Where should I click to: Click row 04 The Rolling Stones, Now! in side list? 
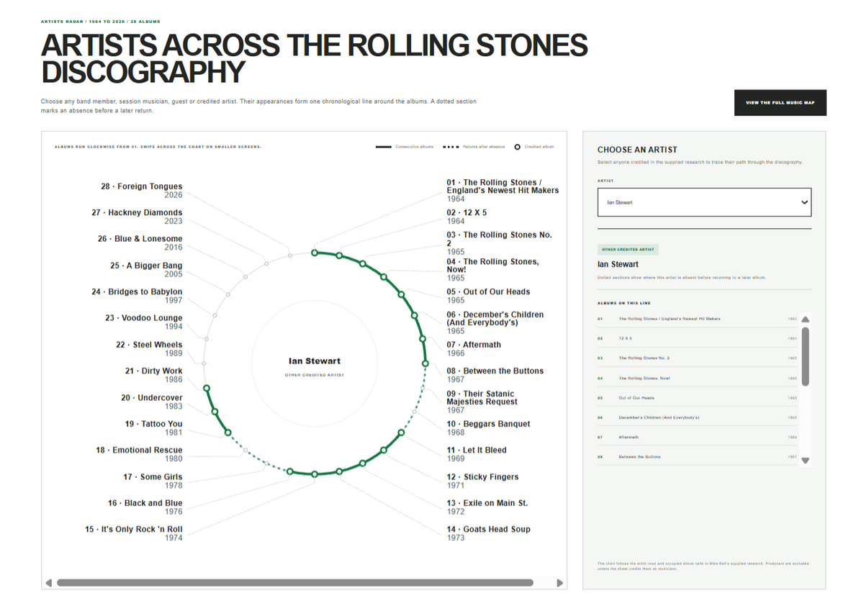click(697, 378)
